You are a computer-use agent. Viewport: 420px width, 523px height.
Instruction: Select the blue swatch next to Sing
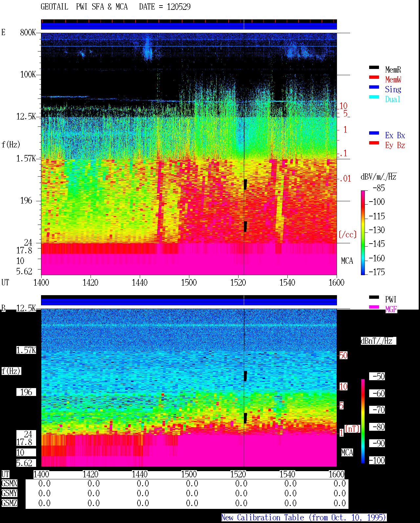(374, 87)
